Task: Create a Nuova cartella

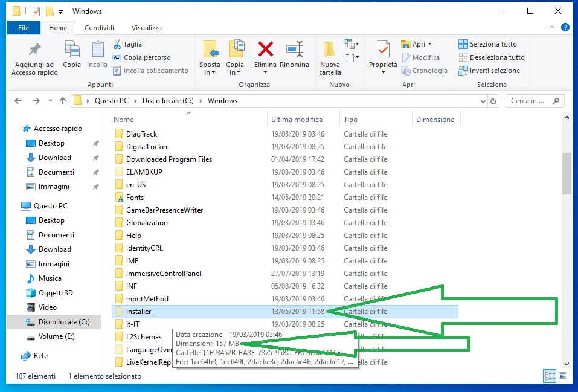Action: (330, 58)
